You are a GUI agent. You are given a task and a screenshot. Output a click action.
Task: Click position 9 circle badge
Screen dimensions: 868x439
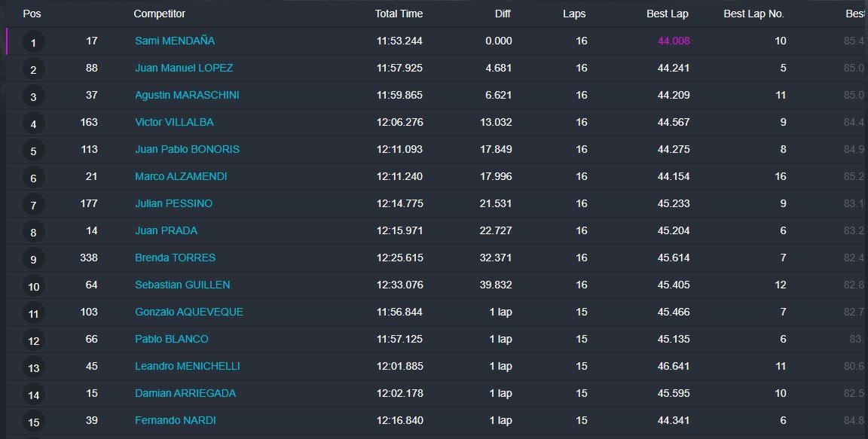click(x=33, y=259)
